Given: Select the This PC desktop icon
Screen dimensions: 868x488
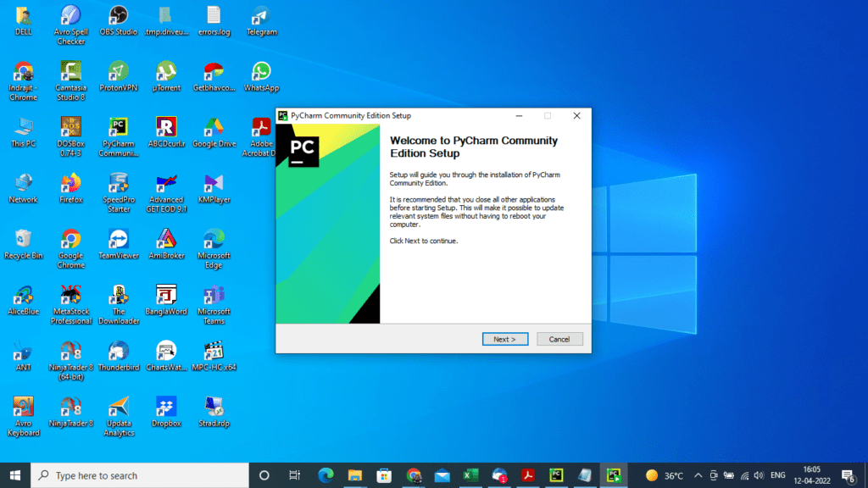Looking at the screenshot, I should [23, 133].
